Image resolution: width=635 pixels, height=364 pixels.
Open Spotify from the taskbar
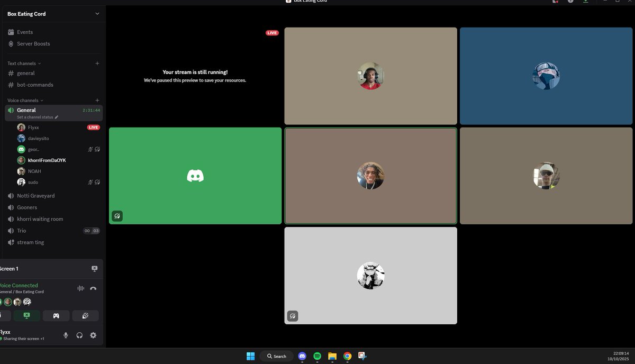(317, 356)
